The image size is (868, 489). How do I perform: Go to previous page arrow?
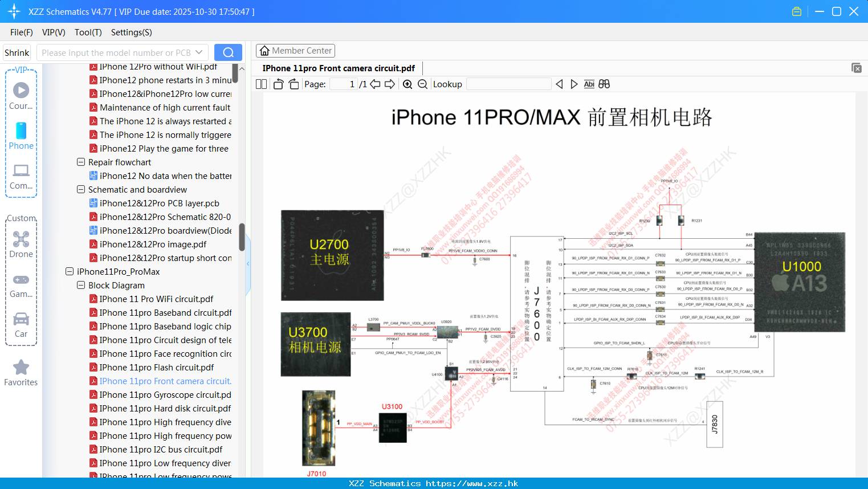[x=375, y=84]
